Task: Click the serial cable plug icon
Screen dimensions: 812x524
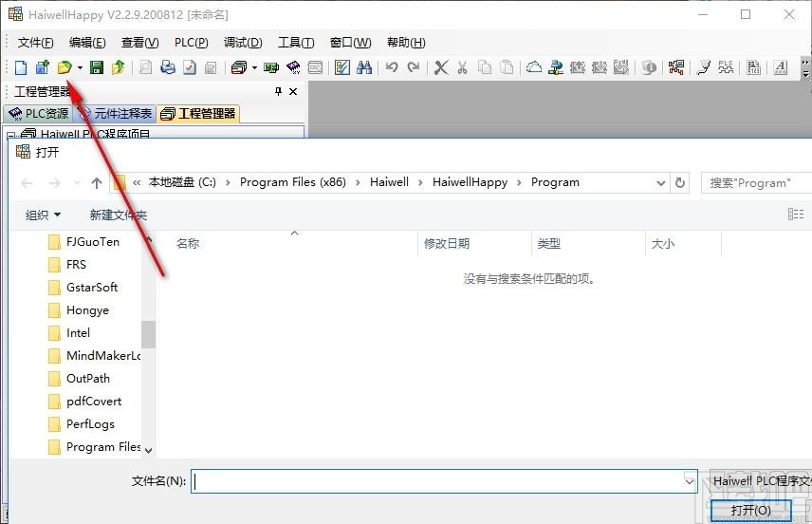Action: tap(704, 67)
